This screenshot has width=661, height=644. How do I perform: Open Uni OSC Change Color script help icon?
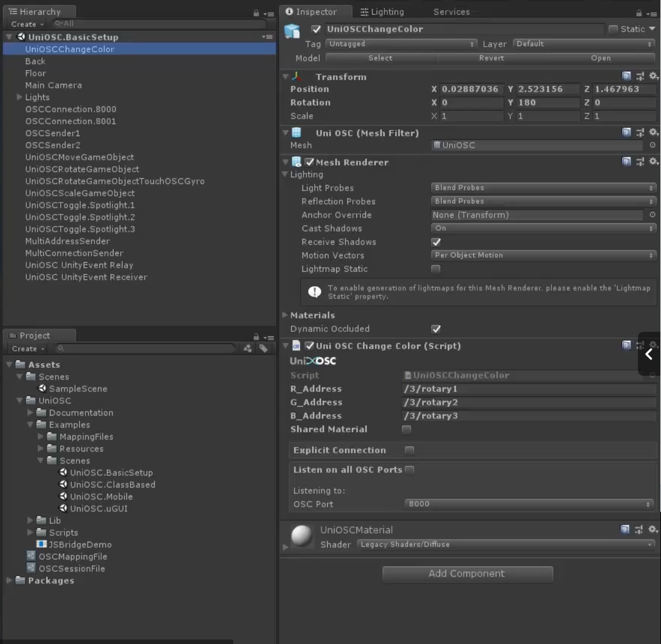click(626, 345)
